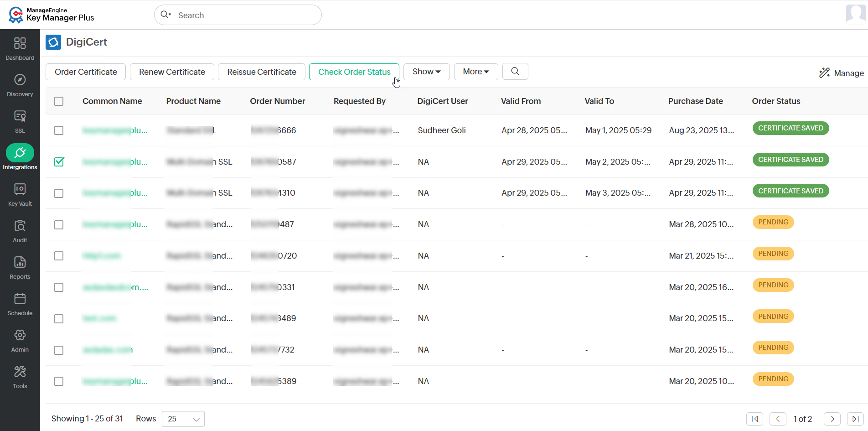The height and width of the screenshot is (431, 868).
Task: Open the Key Vault section
Action: 20,194
